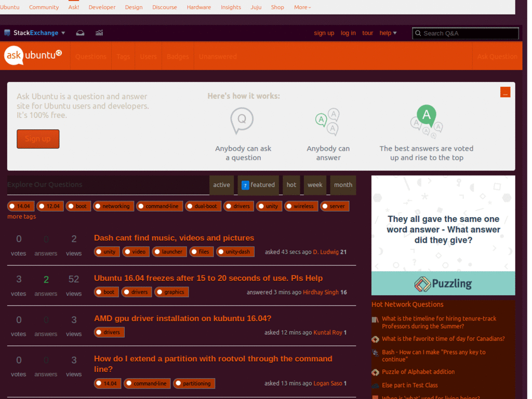Click the site icon beside Else part question
Image resolution: width=532 pixels, height=399 pixels.
[x=375, y=385]
